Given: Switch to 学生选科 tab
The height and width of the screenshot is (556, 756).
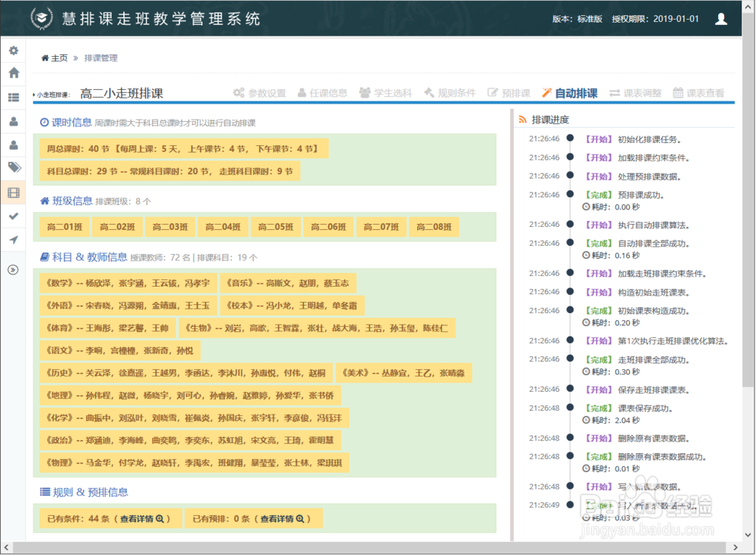Looking at the screenshot, I should coord(386,93).
